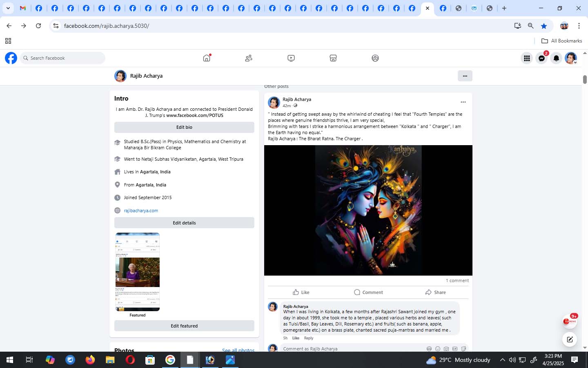Open www.facebook.com/POTUS link in bio

195,115
